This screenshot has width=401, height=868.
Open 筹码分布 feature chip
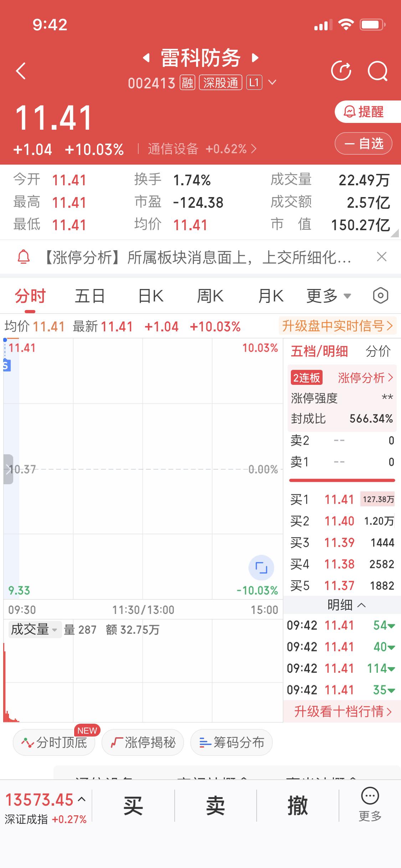pos(232,743)
